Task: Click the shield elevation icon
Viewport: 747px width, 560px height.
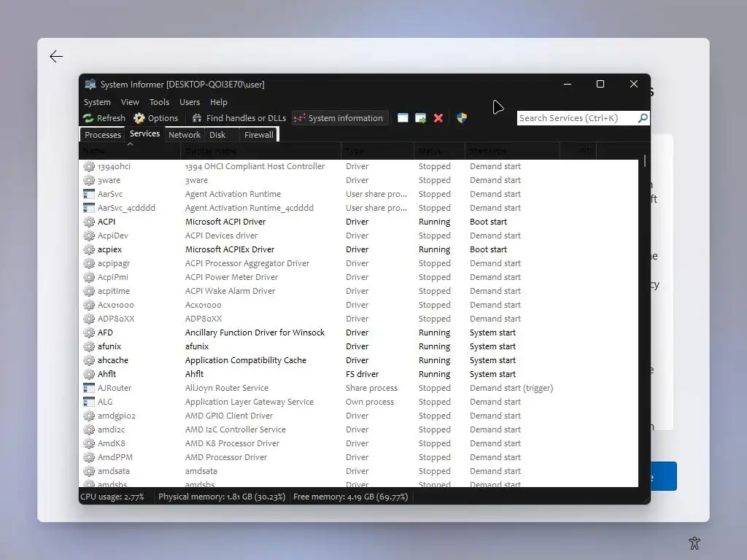Action: point(462,118)
